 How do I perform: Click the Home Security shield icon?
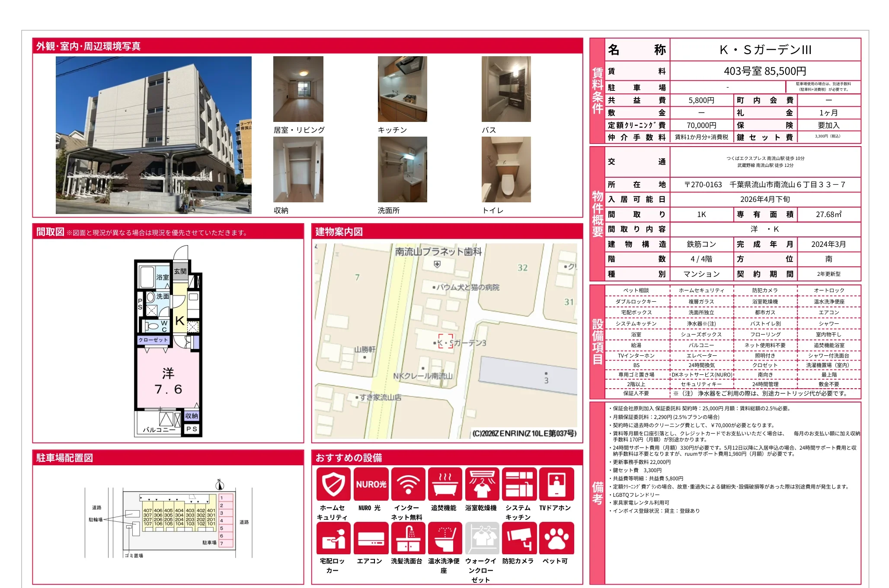(x=333, y=484)
